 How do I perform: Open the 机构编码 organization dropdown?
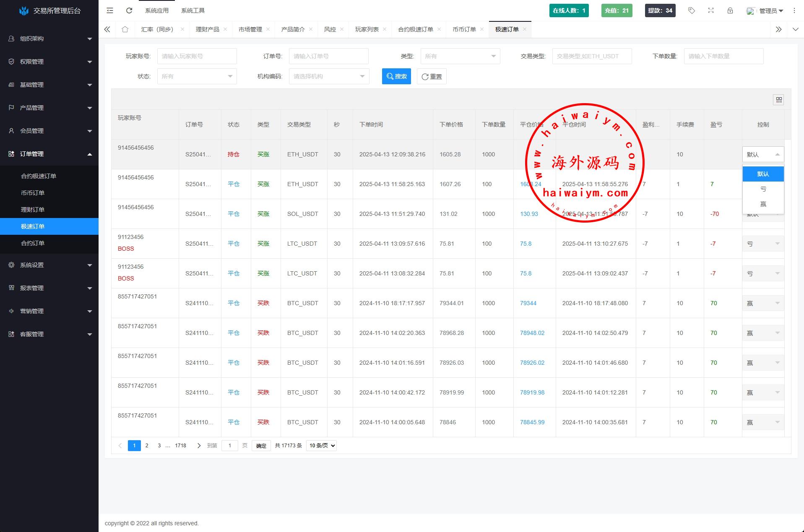(329, 76)
